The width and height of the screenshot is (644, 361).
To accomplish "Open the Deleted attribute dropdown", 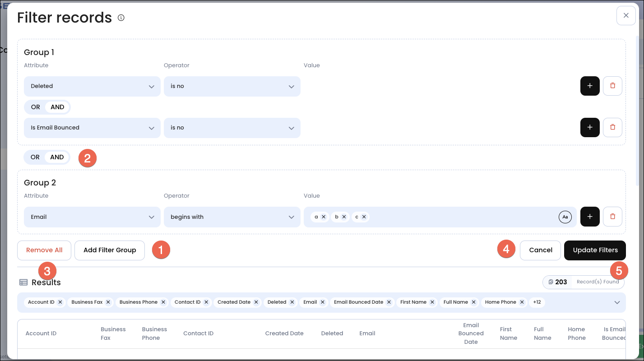I will [92, 86].
